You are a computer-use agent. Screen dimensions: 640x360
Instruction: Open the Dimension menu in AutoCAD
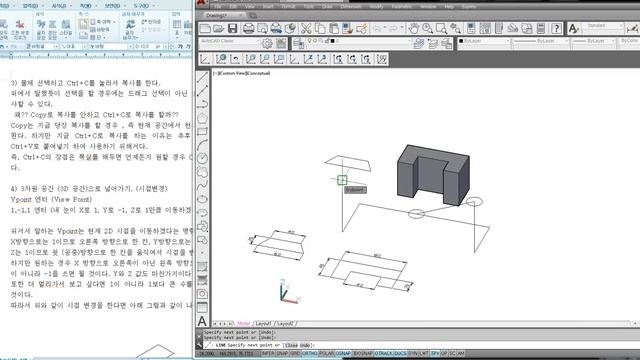(351, 7)
